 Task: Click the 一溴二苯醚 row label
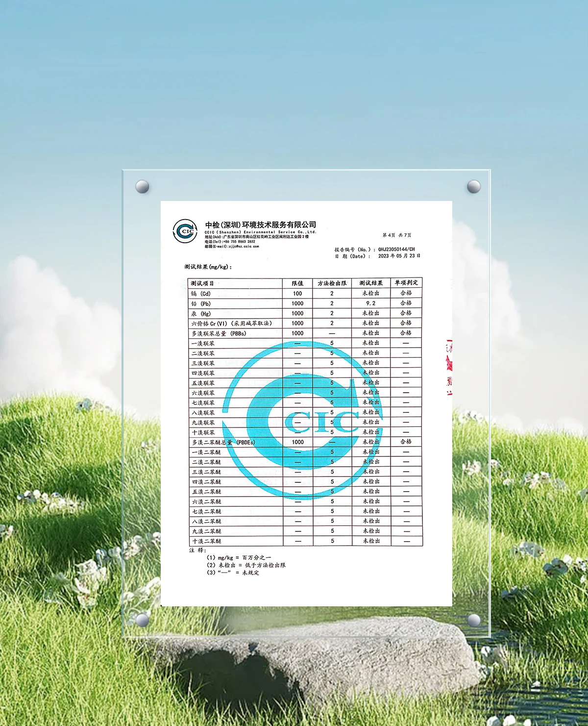pos(206,452)
